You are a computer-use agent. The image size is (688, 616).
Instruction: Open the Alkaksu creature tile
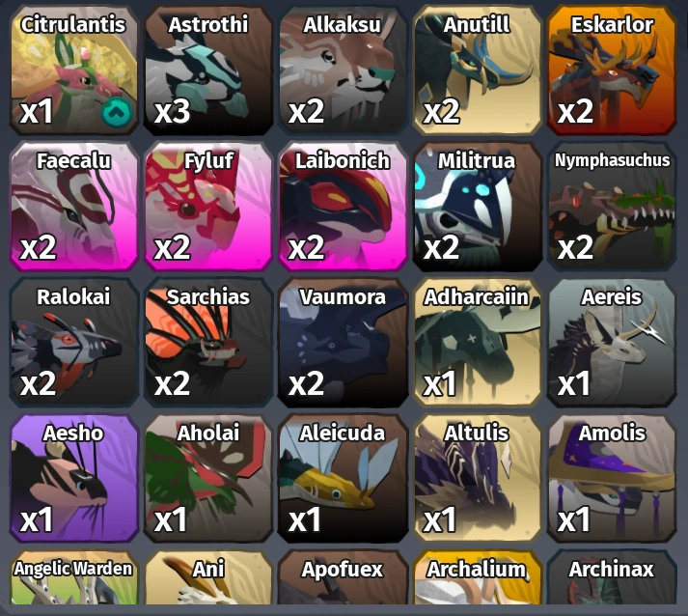point(343,70)
